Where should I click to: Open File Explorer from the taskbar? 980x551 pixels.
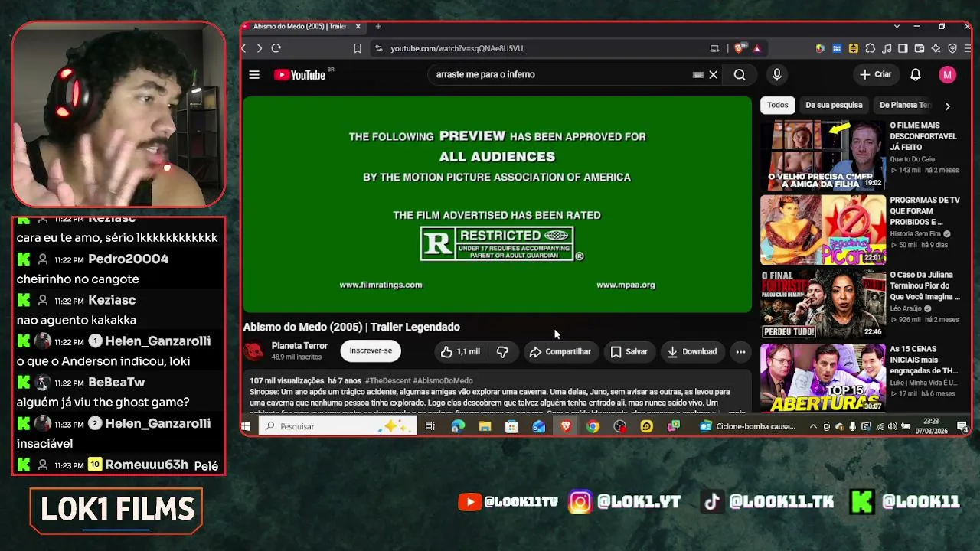(x=485, y=426)
